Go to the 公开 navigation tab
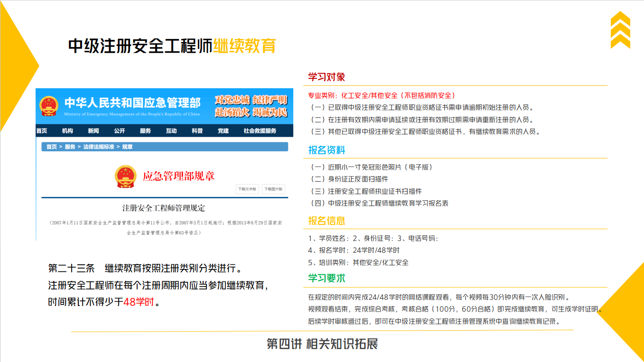This screenshot has height=362, width=644. (119, 131)
